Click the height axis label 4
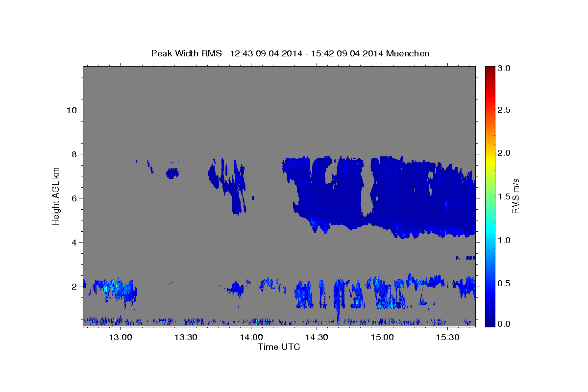 [x=74, y=242]
